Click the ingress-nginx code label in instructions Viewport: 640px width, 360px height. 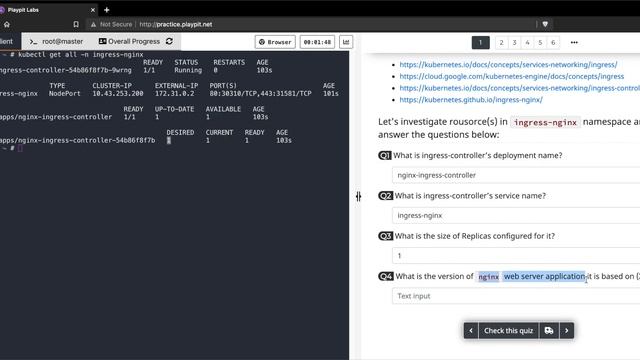[545, 122]
